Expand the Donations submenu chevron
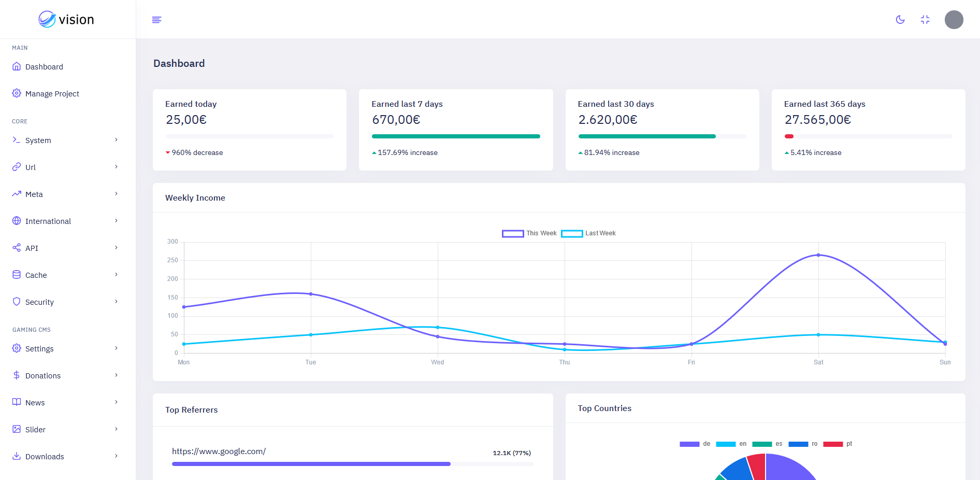Image resolution: width=980 pixels, height=480 pixels. (117, 375)
